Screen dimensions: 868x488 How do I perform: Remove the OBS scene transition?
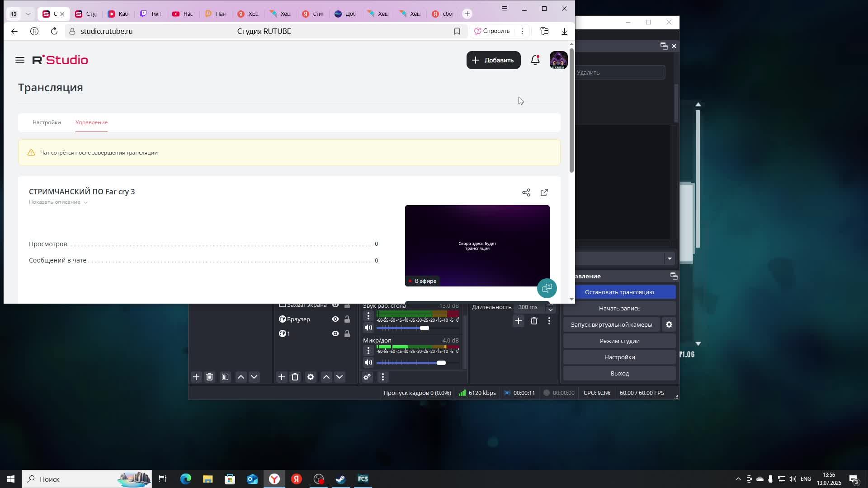534,321
